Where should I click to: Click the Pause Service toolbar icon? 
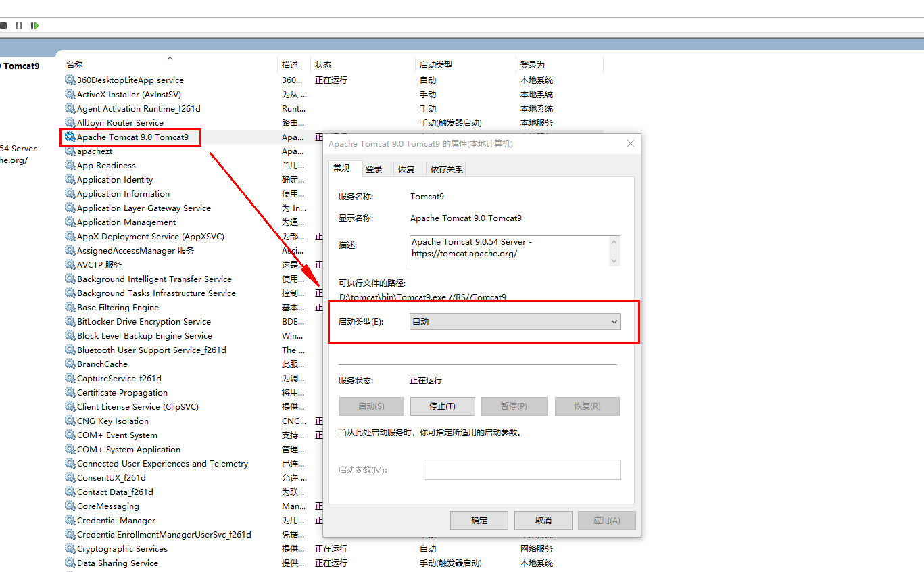point(19,26)
